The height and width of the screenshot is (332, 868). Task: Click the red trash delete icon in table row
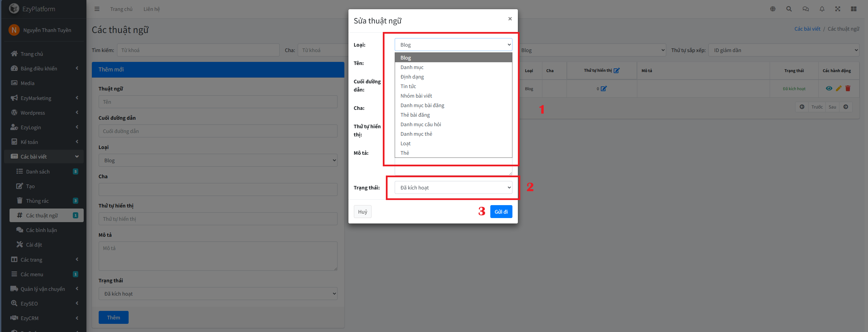(848, 88)
